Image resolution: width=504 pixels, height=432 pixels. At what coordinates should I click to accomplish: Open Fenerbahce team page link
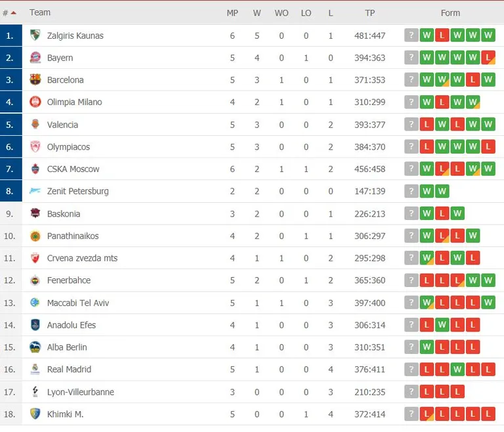(69, 280)
